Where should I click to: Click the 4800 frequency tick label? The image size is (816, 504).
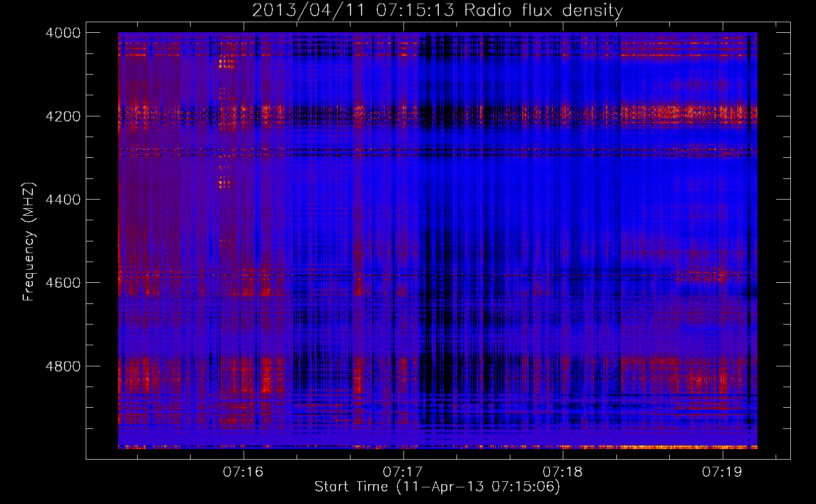pyautogui.click(x=63, y=366)
